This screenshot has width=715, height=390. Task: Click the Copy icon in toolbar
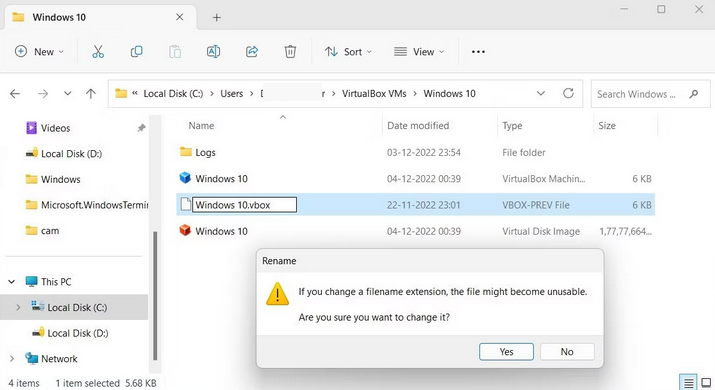pyautogui.click(x=136, y=52)
